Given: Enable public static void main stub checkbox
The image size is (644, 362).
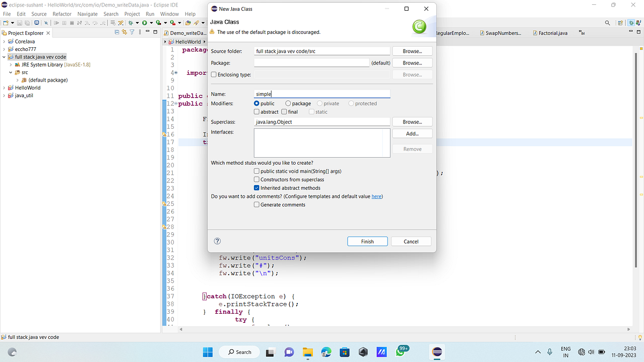Looking at the screenshot, I should (x=257, y=171).
